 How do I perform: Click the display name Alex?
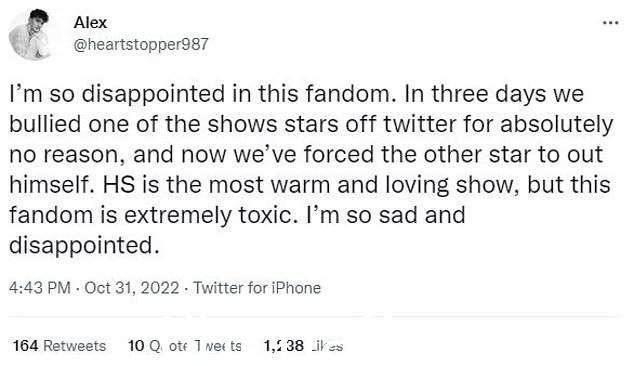pos(90,23)
